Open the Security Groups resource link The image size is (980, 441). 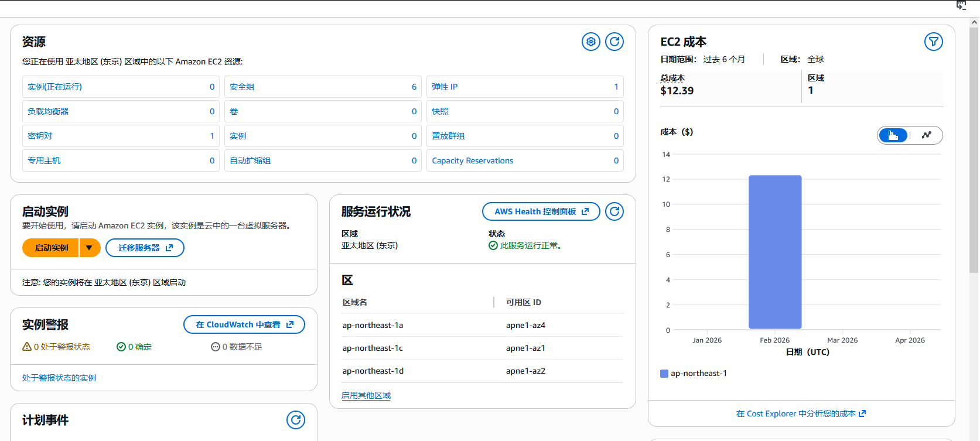(242, 87)
